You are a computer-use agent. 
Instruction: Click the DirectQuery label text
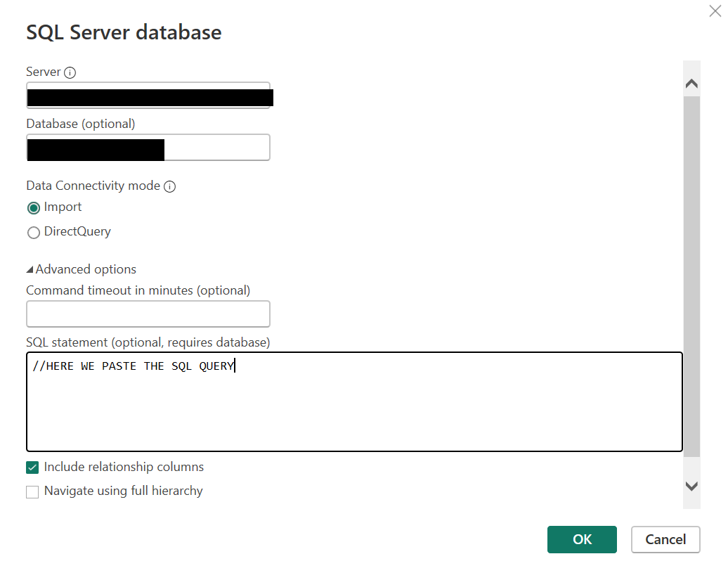point(77,231)
